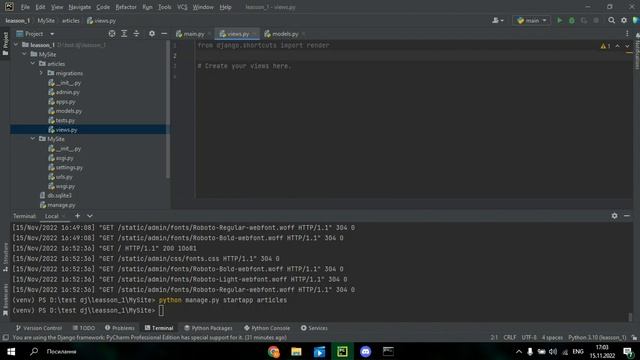Click the terminal vertical scrollbar
The height and width of the screenshot is (360, 640).
tap(631, 316)
